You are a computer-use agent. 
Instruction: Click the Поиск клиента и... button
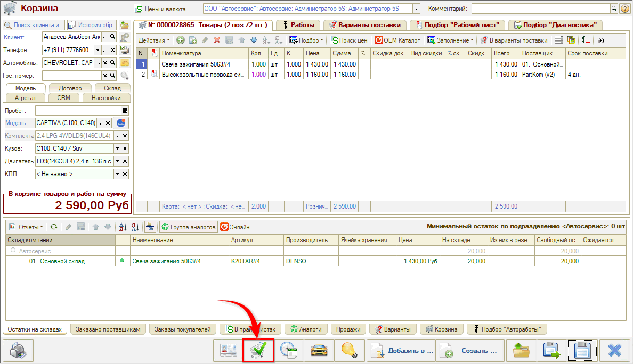tap(35, 25)
